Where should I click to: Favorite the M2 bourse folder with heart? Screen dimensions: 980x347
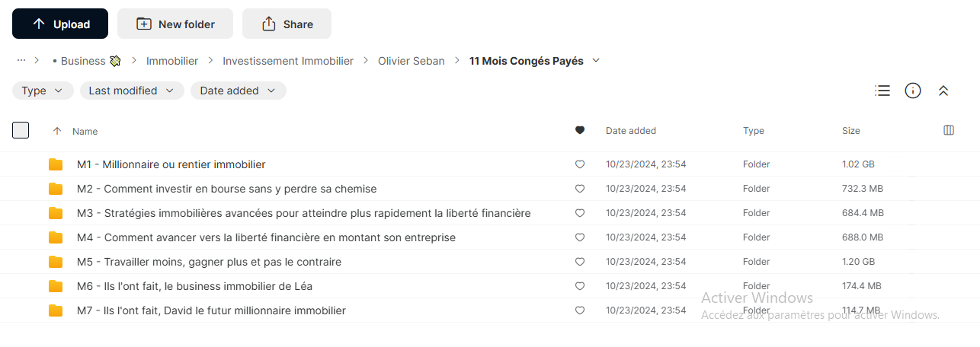(x=580, y=189)
